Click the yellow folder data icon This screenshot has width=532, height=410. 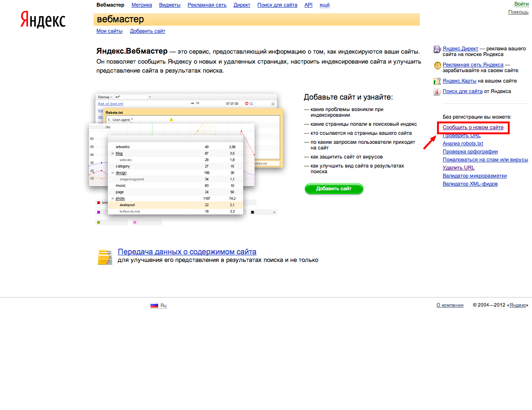(105, 257)
